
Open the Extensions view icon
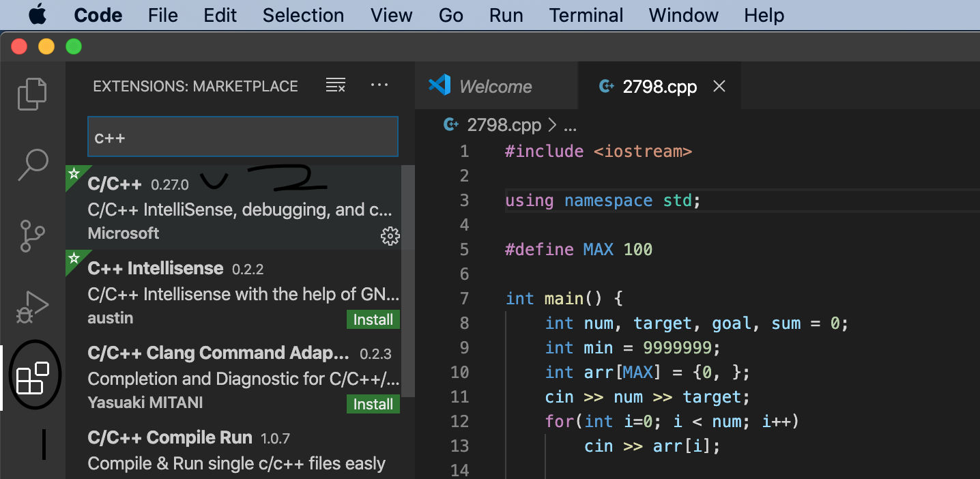[33, 378]
